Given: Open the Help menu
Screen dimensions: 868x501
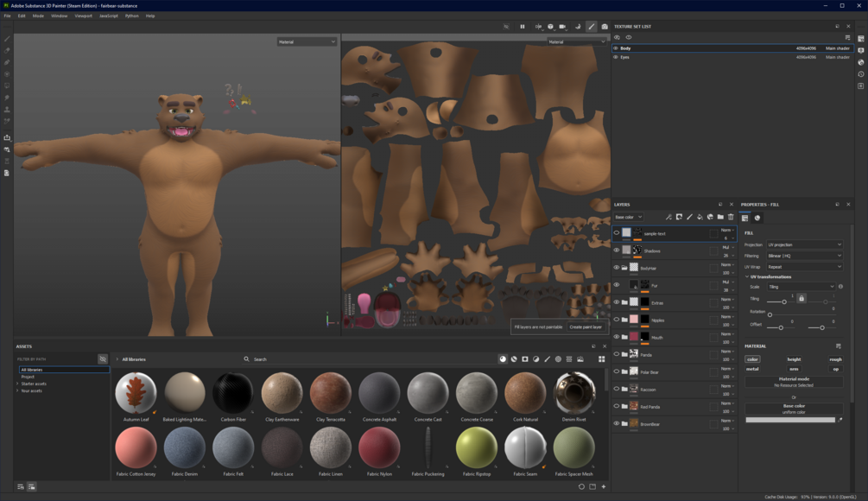Looking at the screenshot, I should tap(150, 16).
